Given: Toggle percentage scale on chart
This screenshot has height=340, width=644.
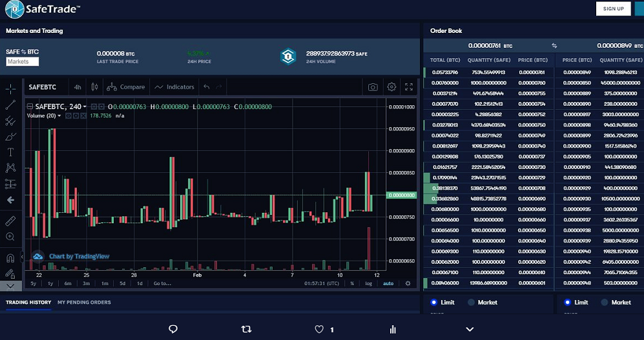Looking at the screenshot, I should click(352, 283).
